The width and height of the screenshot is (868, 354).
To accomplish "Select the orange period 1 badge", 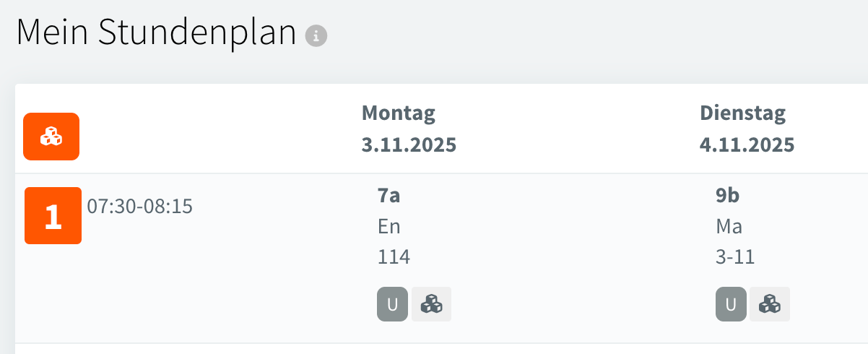I will pyautogui.click(x=53, y=215).
